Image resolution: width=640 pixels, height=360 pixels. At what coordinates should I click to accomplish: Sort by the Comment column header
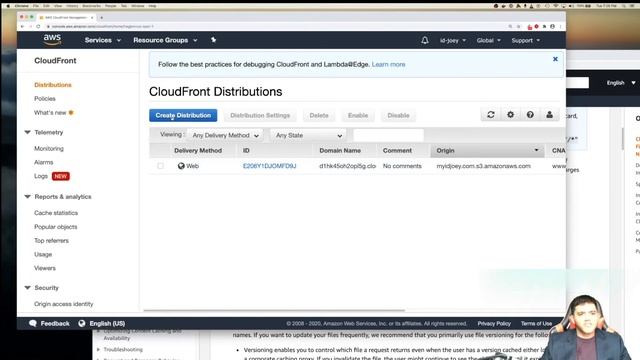(x=397, y=151)
